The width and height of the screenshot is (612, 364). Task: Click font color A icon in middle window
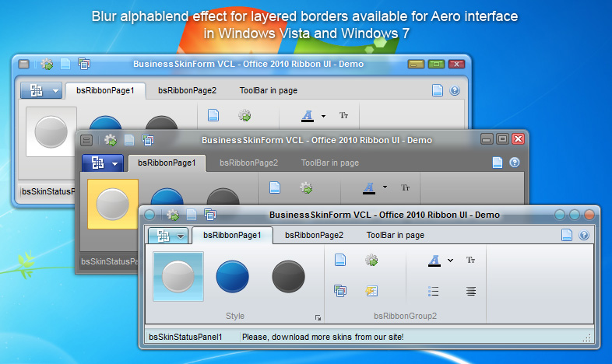(x=369, y=188)
